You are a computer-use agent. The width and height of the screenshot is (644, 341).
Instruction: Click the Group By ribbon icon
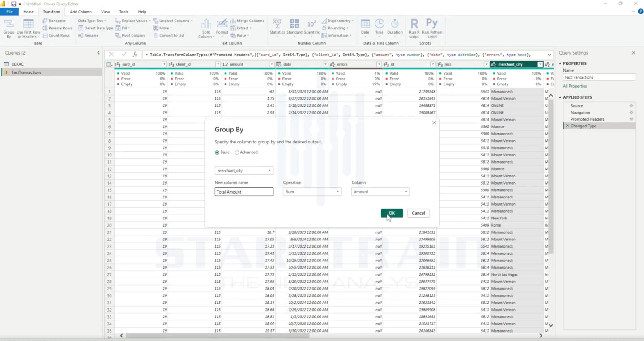pos(9,28)
